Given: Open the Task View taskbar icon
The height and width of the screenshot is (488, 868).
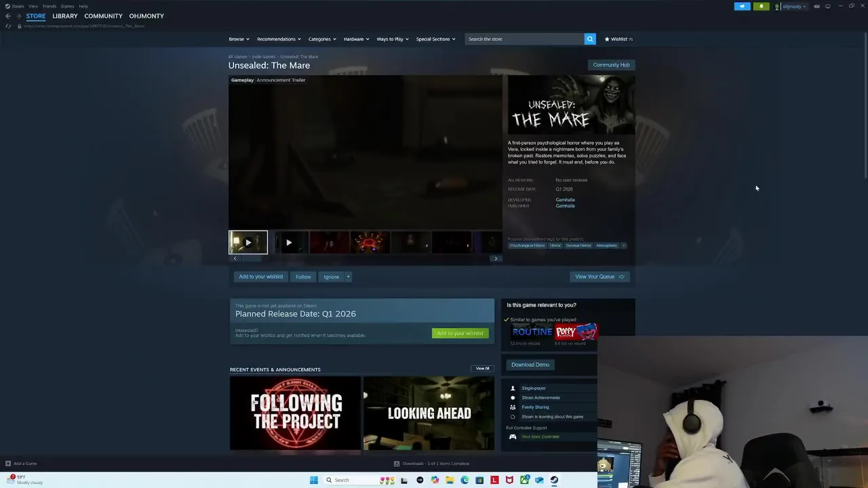Looking at the screenshot, I should click(x=403, y=480).
